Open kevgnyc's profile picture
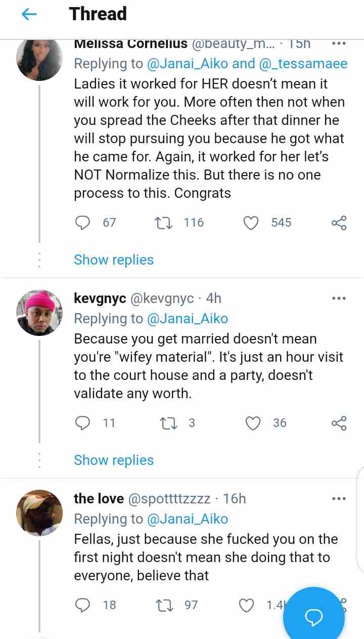This screenshot has width=364, height=639. [x=39, y=313]
